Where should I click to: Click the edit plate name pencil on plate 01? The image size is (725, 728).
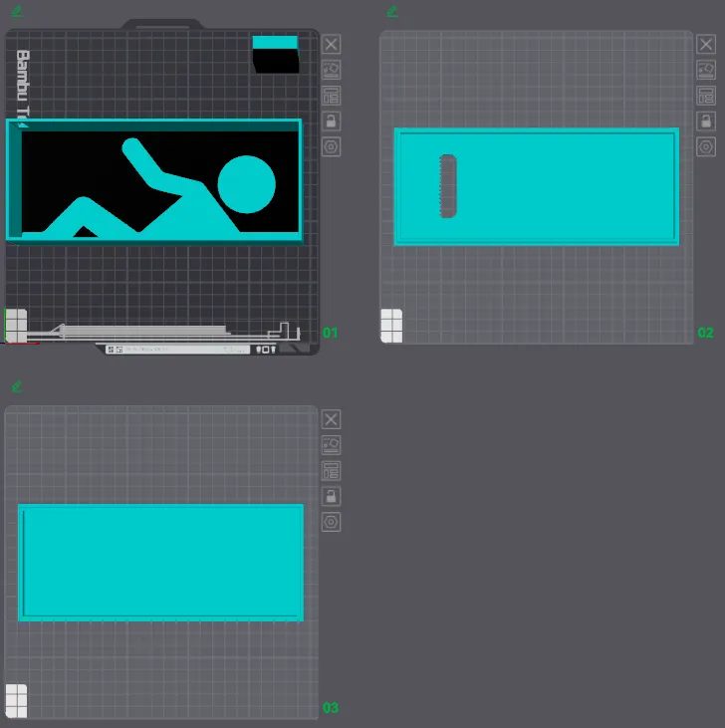tap(17, 11)
